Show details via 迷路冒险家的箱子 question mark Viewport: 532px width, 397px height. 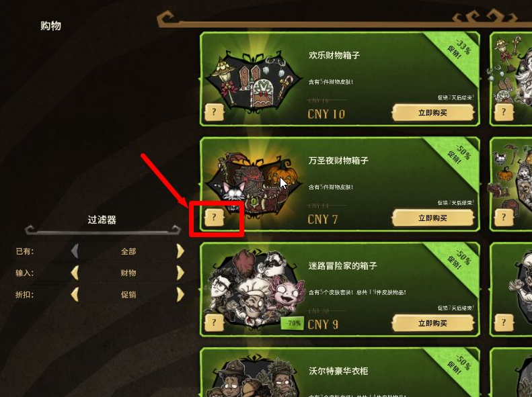(x=214, y=322)
